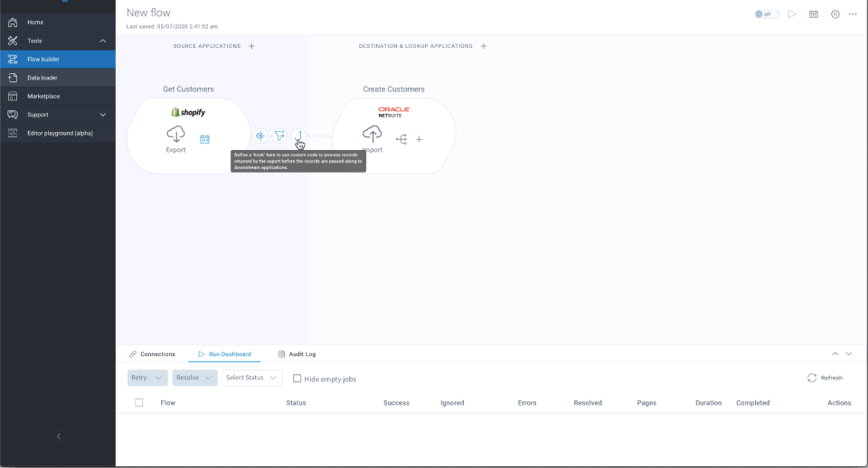Switch to the Connections tab

(152, 354)
